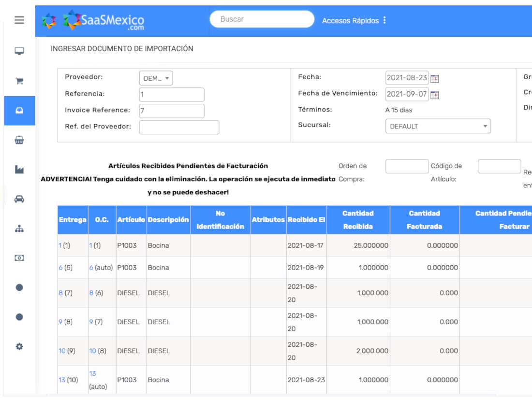
Task: Click the O.C. column header
Action: click(102, 220)
